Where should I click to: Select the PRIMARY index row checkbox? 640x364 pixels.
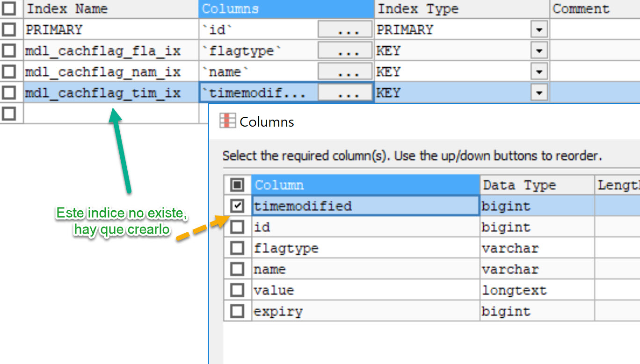(9, 29)
